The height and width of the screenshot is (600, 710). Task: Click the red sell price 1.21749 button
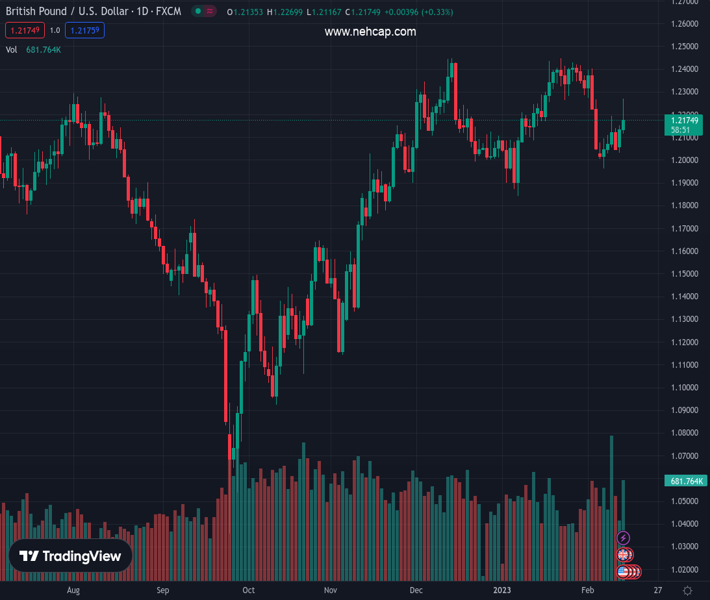22,30
